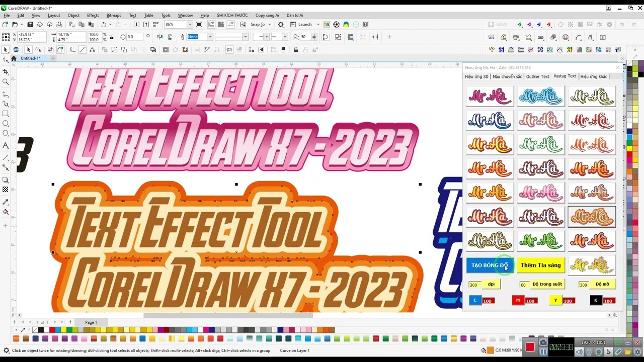Image resolution: width=644 pixels, height=362 pixels.
Task: Open the Effects menu
Action: click(93, 15)
